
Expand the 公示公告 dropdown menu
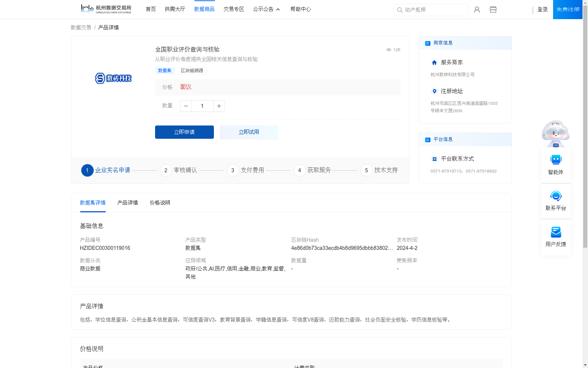[266, 9]
